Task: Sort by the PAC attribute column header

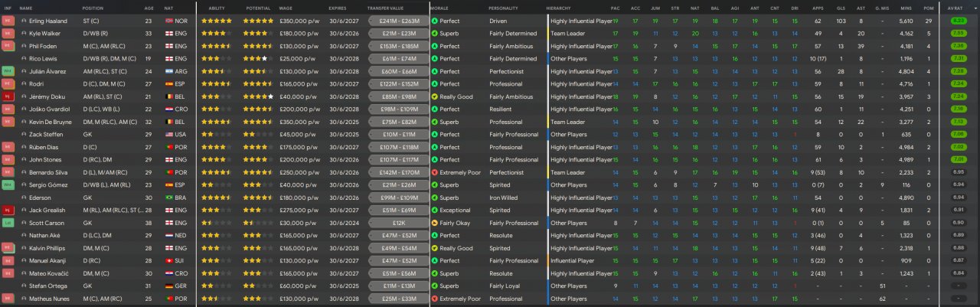Action: pos(615,8)
